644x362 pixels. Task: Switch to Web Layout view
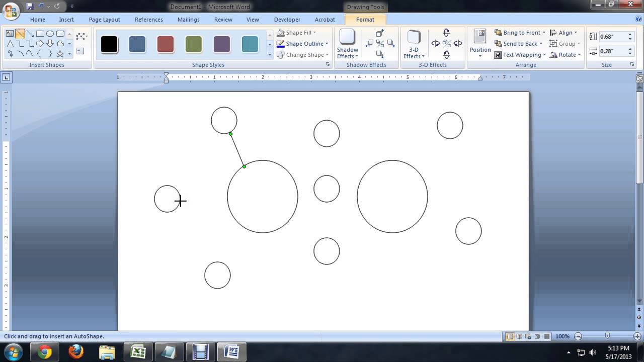pyautogui.click(x=528, y=336)
